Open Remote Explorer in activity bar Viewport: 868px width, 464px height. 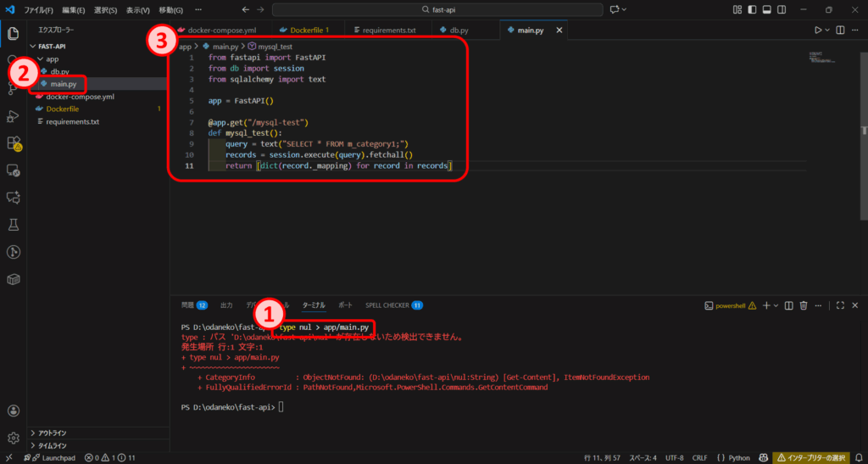[14, 170]
